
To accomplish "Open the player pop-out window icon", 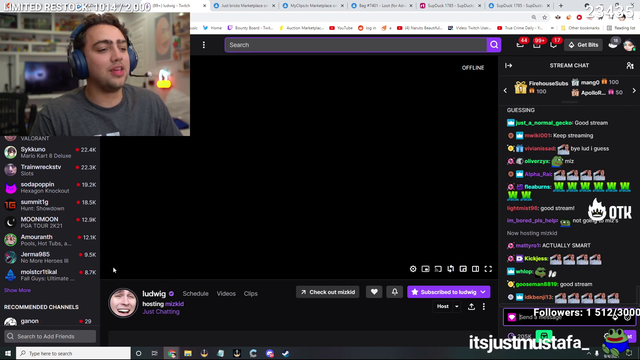I will pos(463,269).
